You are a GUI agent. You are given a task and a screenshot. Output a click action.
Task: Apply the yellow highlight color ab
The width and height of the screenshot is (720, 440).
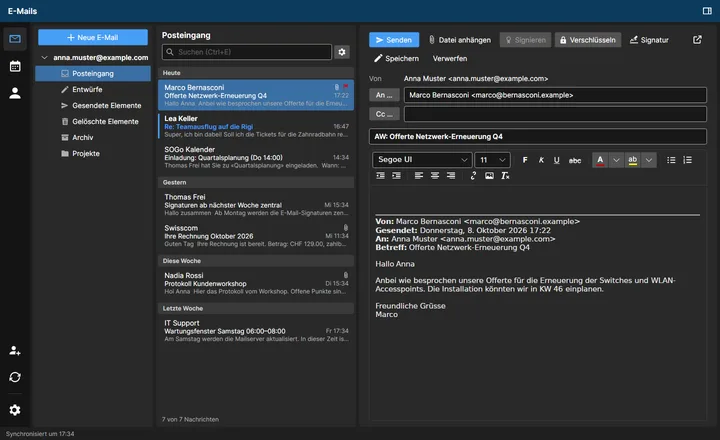[x=633, y=160]
